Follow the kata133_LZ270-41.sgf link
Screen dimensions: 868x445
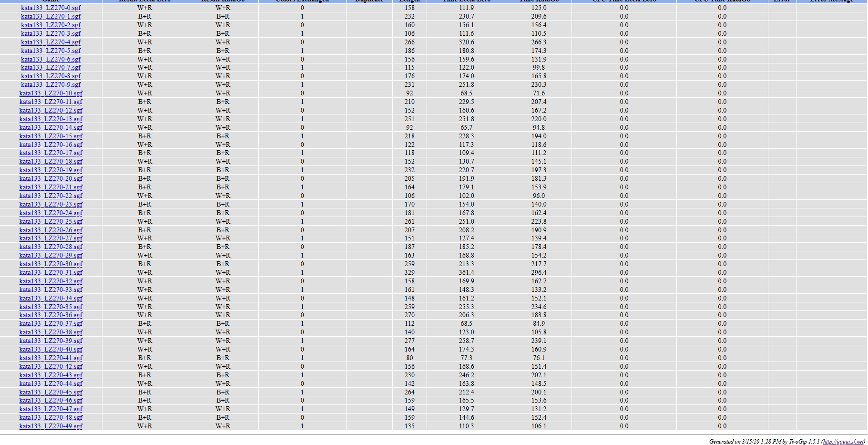tap(51, 358)
